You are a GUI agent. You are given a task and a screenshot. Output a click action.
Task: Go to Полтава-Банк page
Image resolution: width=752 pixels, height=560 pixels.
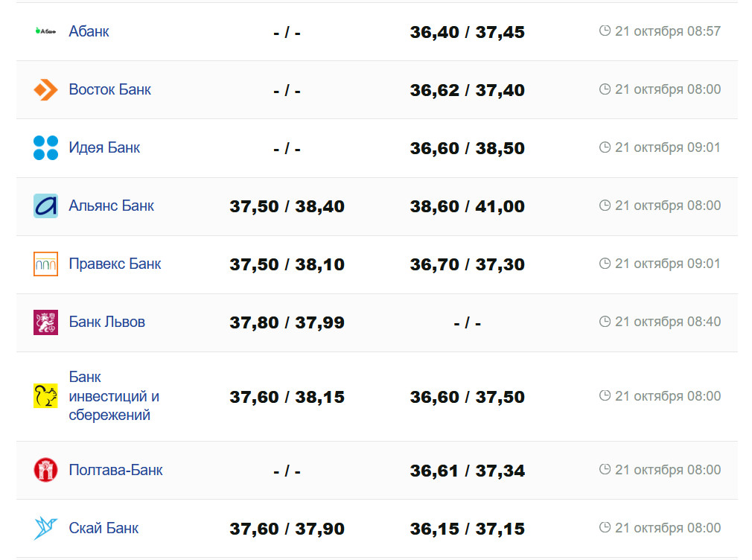115,470
